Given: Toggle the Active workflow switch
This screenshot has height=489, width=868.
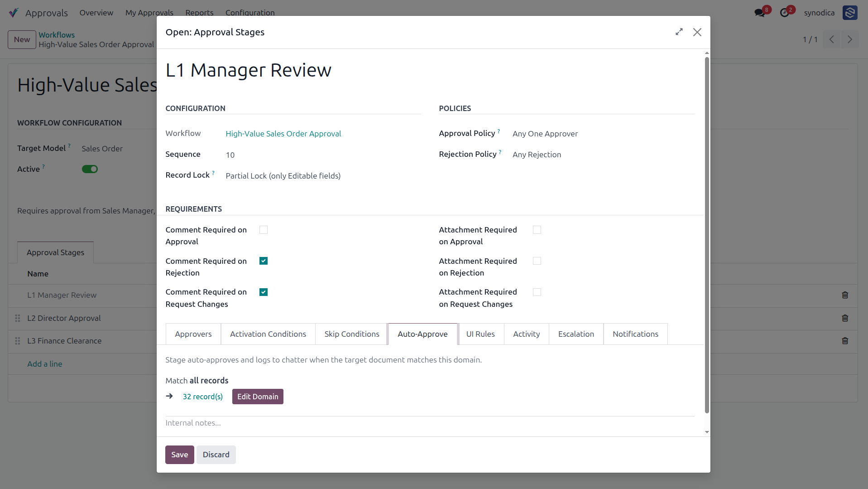Looking at the screenshot, I should coord(90,169).
